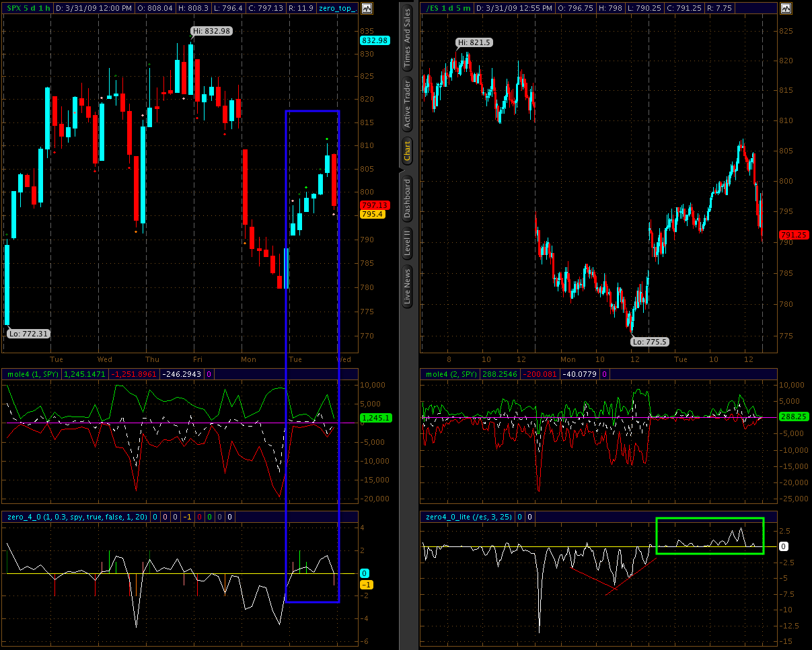Click the Lo: 775.5 price bubble
This screenshot has width=812, height=650.
(x=649, y=342)
